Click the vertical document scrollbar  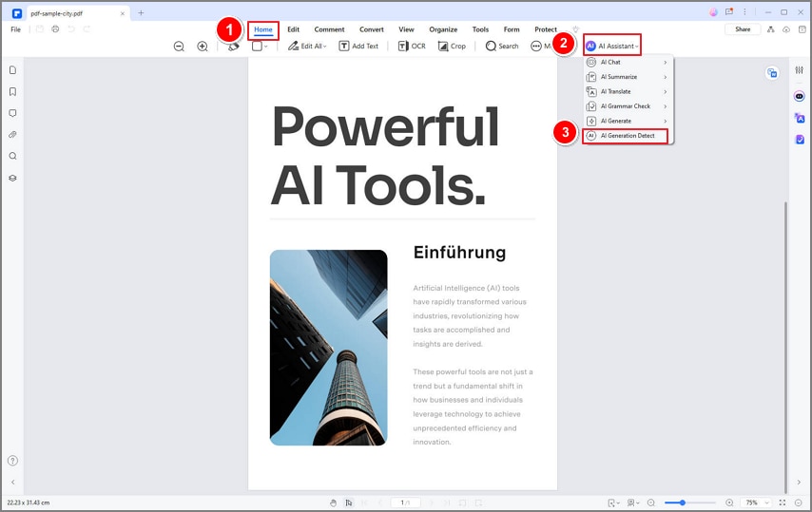click(x=785, y=347)
